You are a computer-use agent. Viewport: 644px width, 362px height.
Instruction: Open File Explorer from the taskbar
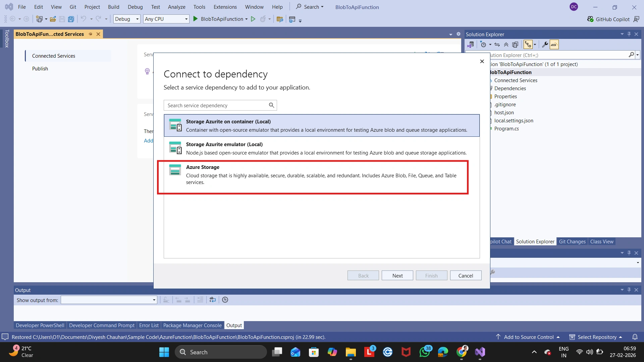click(x=351, y=352)
